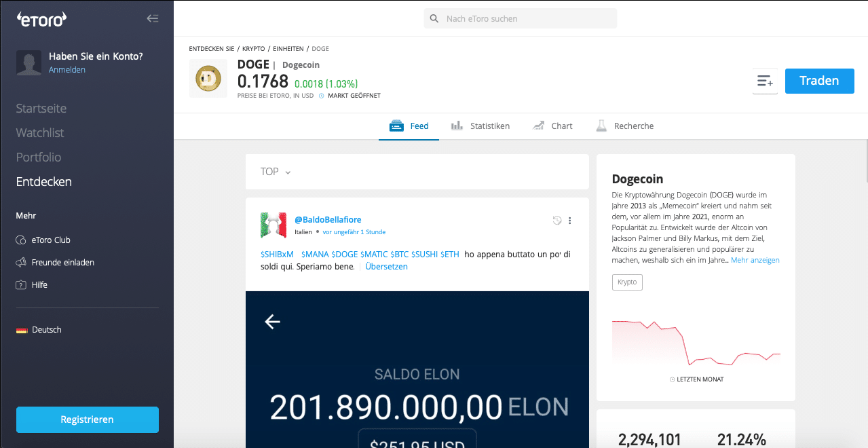Add DOGE to watchlist via list-plus icon
Image resolution: width=868 pixels, height=448 pixels.
tap(765, 81)
